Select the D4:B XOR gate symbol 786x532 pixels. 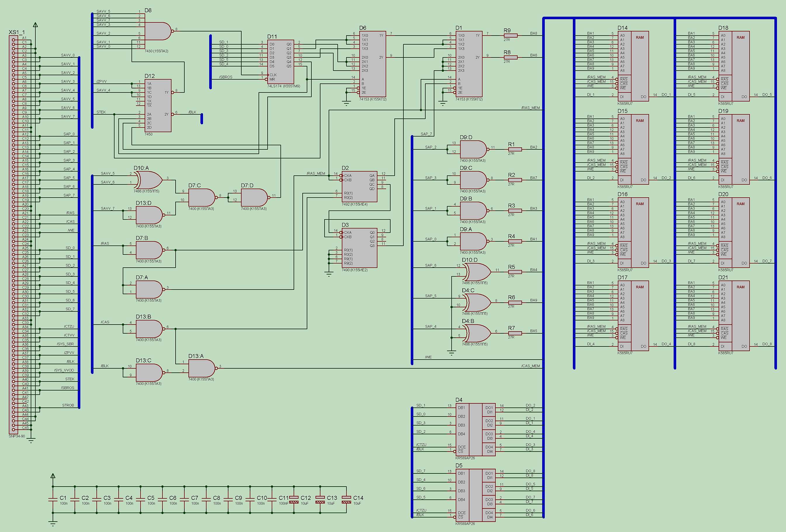point(478,333)
